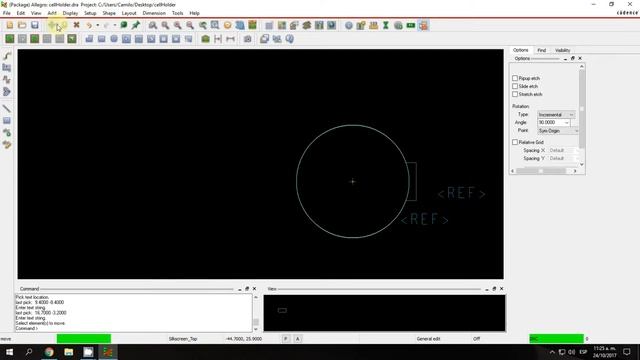Switch to the Find tab
This screenshot has height=360, width=640.
pos(542,50)
